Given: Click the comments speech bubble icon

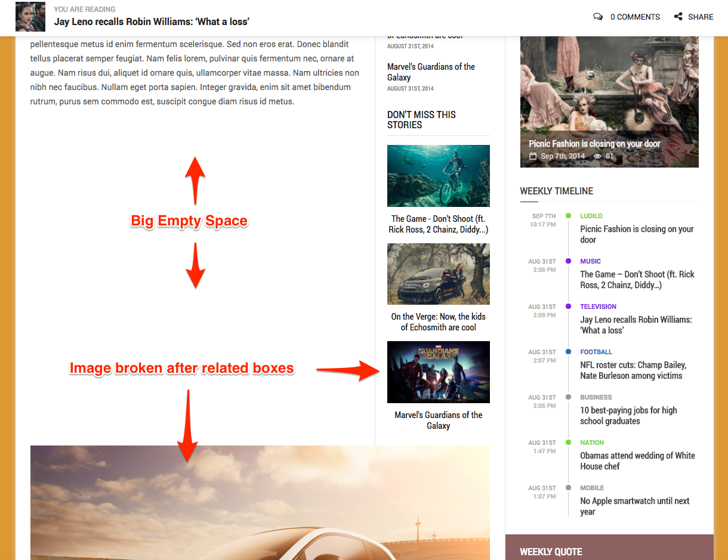Looking at the screenshot, I should [598, 17].
